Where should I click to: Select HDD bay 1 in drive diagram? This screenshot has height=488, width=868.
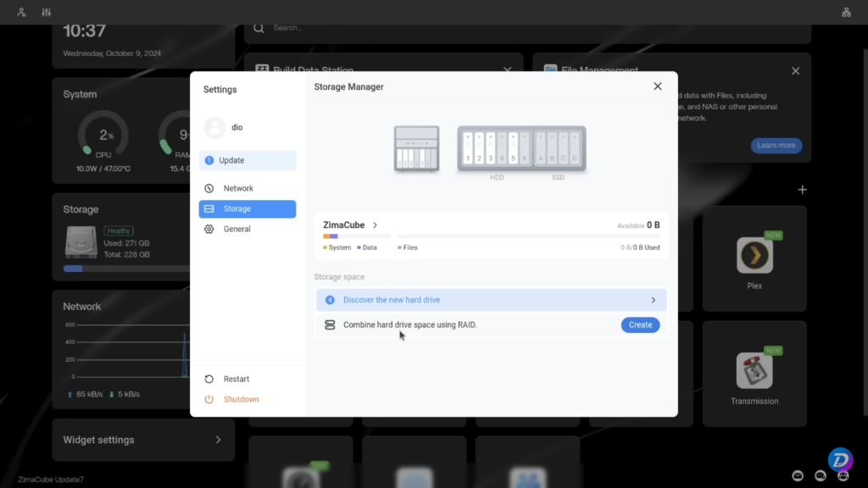(468, 149)
